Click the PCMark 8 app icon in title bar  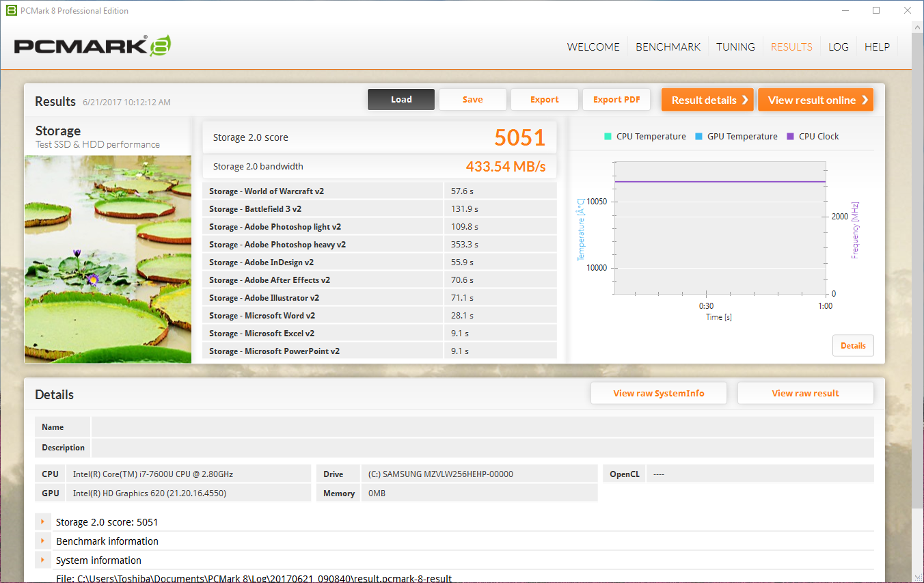(11, 10)
